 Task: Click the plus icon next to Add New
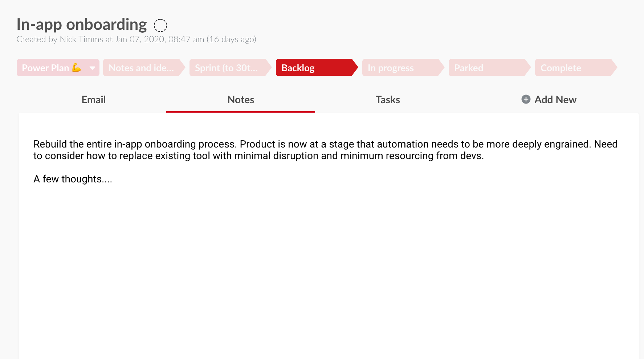[526, 99]
